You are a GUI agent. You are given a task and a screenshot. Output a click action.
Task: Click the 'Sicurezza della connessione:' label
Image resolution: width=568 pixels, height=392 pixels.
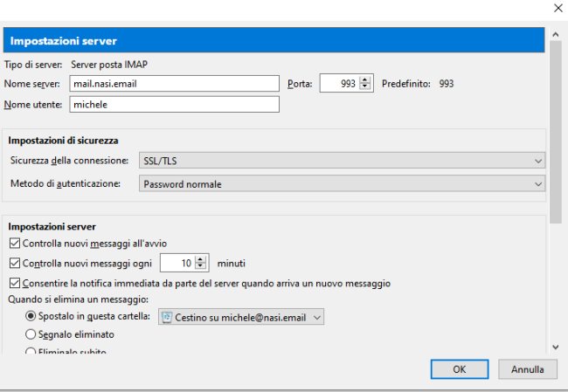tap(69, 161)
